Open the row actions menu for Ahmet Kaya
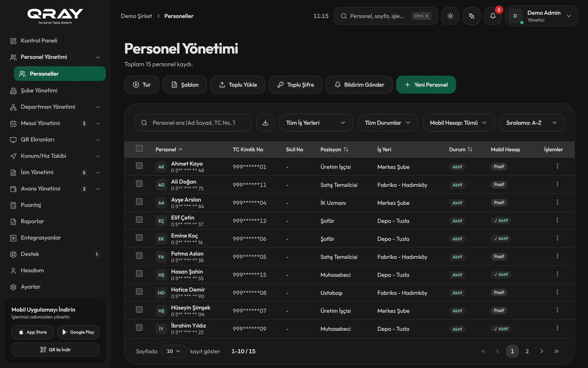This screenshot has width=588, height=368. 557,166
